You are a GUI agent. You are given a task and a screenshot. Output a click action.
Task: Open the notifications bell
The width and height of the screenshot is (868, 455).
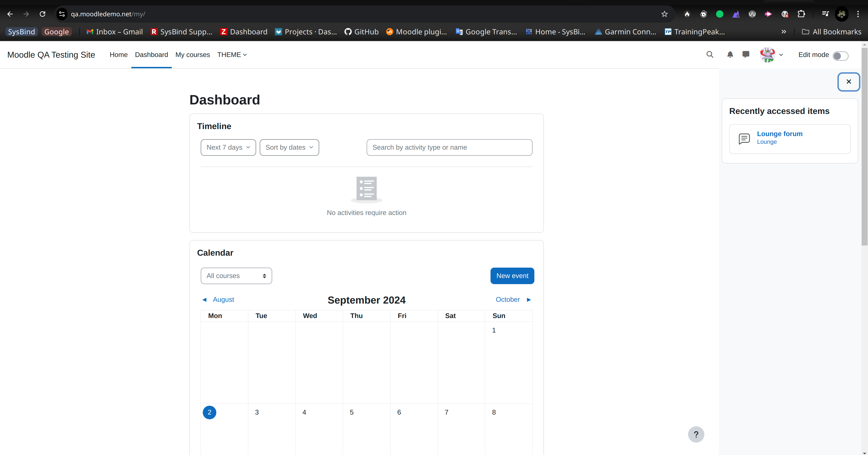(730, 55)
